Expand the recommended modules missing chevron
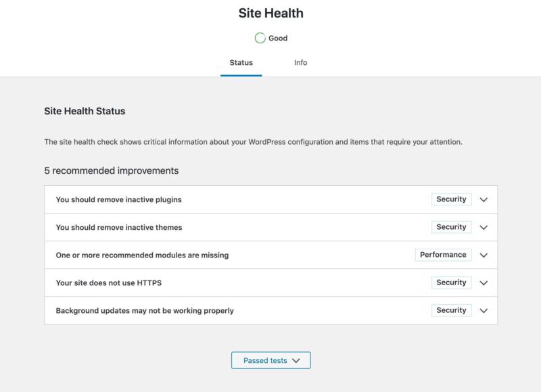Image resolution: width=541 pixels, height=392 pixels. click(x=484, y=255)
